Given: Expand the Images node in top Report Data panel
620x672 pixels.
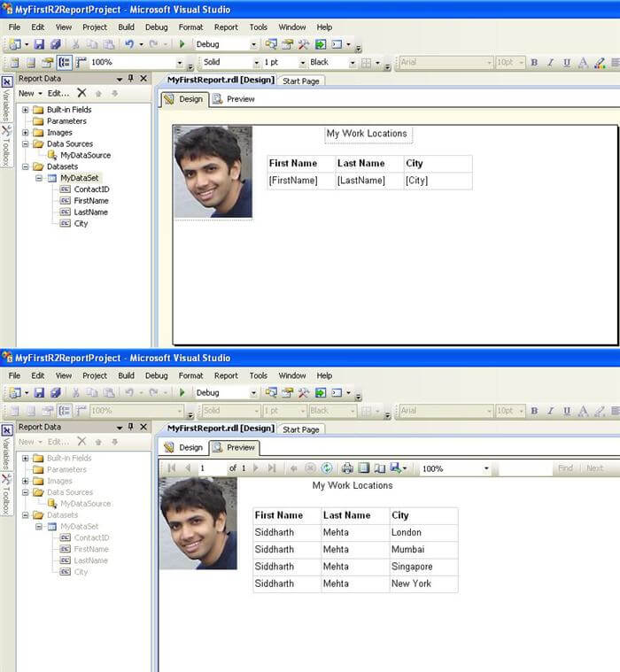Looking at the screenshot, I should [x=26, y=133].
